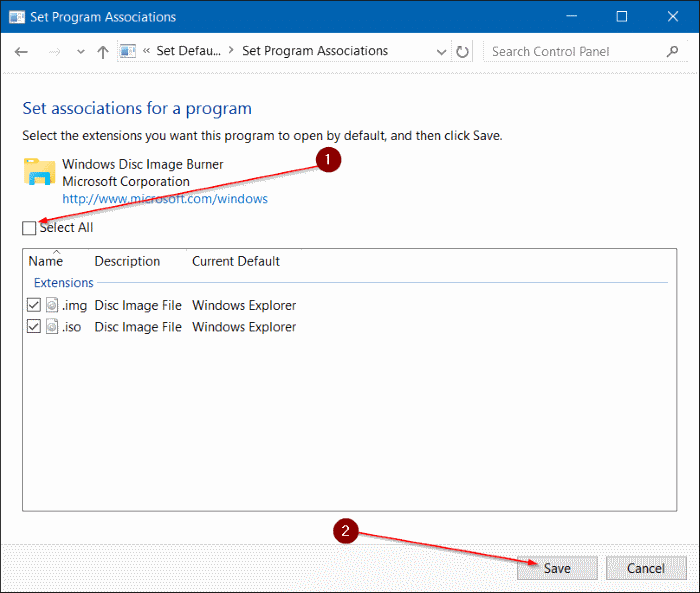Click Windows Explorer in .img row
This screenshot has width=700, height=593.
[244, 305]
